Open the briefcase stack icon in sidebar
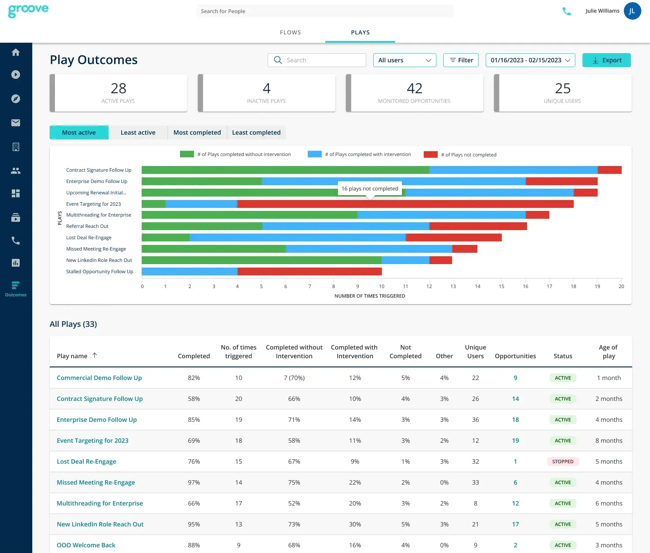The image size is (650, 553). click(16, 217)
